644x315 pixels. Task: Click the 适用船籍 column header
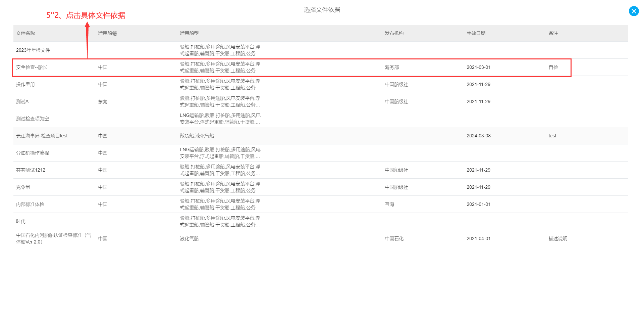coord(107,33)
